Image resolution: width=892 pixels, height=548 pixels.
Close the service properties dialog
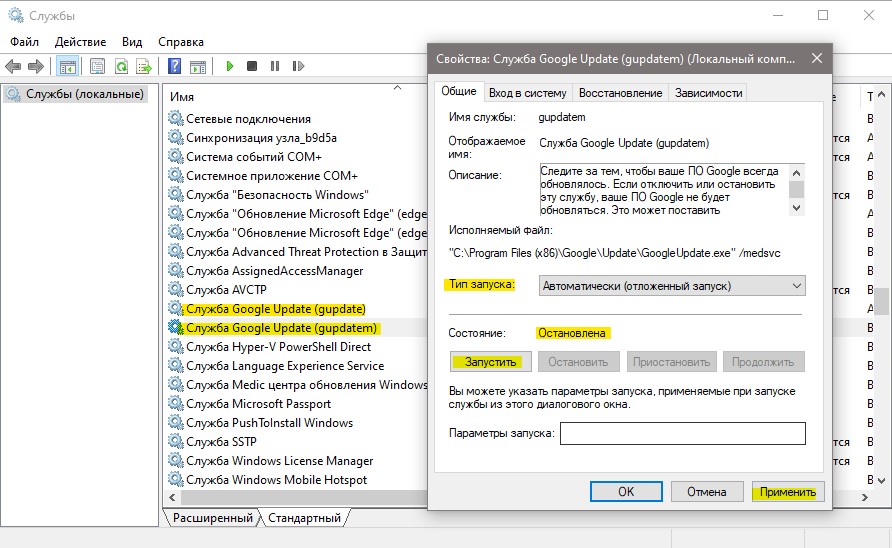817,58
